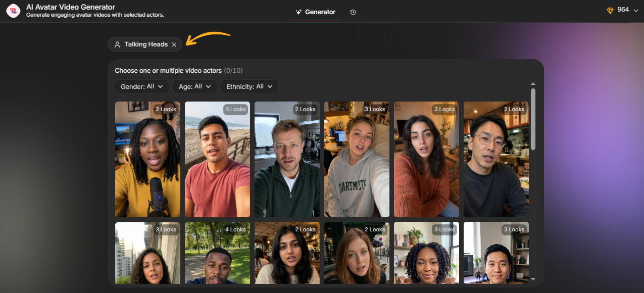Select the man in the park with 4 Looks
Screen dimensions: 644x293
(x=217, y=253)
